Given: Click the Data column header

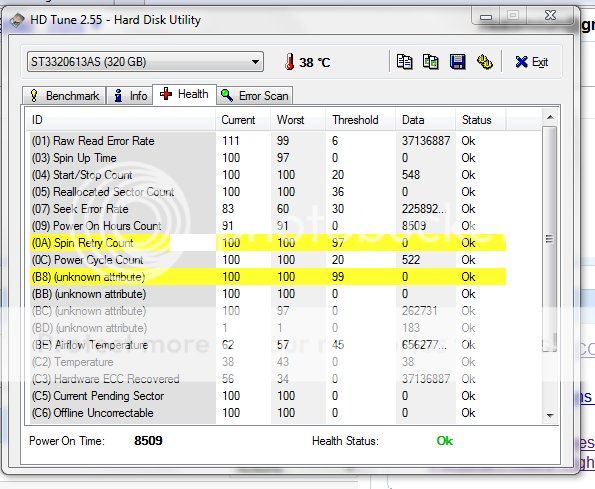Looking at the screenshot, I should [425, 120].
